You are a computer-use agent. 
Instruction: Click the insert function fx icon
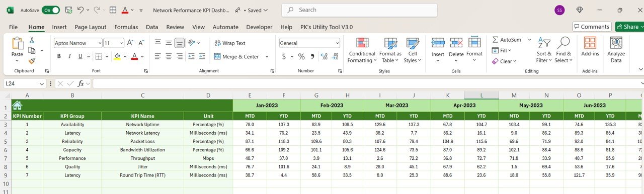(x=80, y=83)
